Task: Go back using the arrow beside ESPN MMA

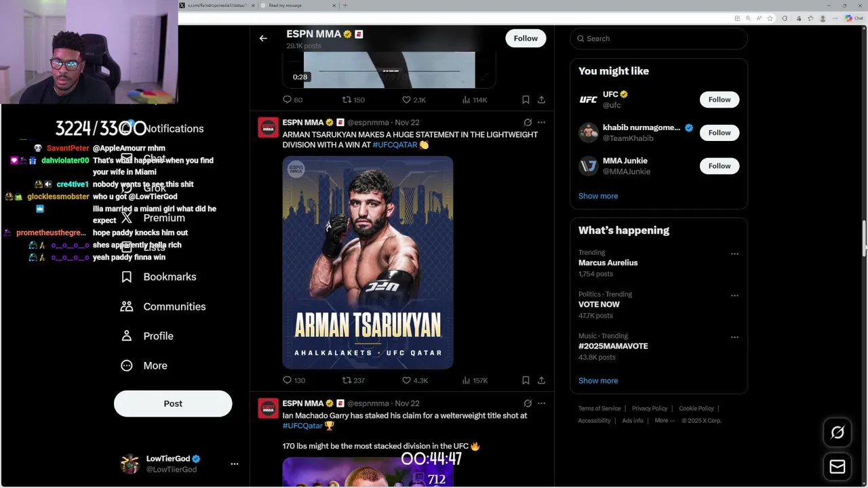Action: (263, 39)
